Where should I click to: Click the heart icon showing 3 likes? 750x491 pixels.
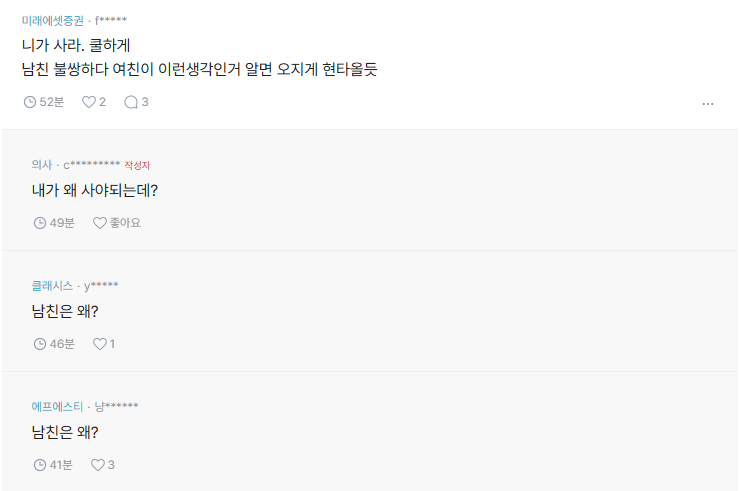tap(98, 465)
